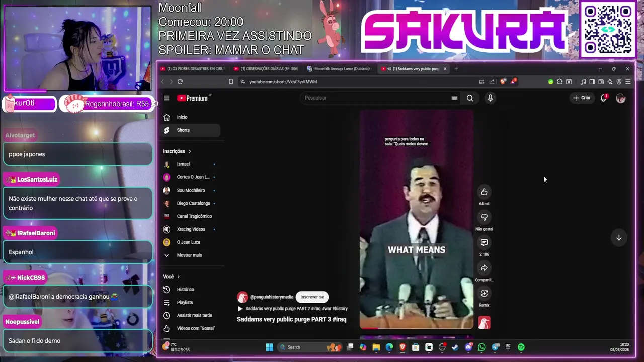
Task: Open YouTube notifications bell
Action: (604, 98)
